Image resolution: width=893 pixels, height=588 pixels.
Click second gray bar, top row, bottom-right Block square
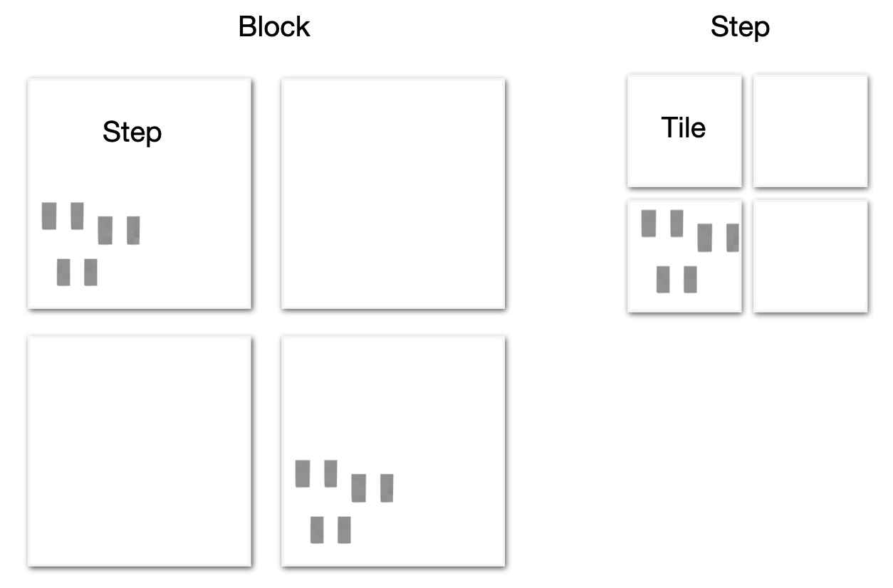pos(330,473)
